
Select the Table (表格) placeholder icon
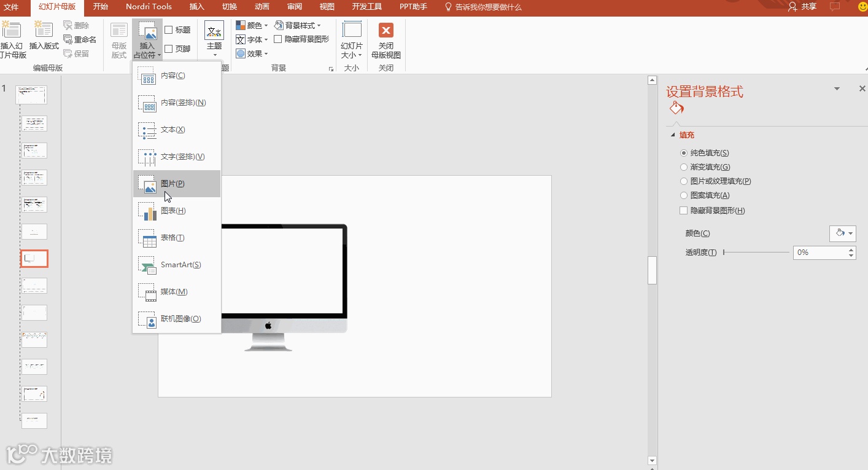click(x=147, y=238)
